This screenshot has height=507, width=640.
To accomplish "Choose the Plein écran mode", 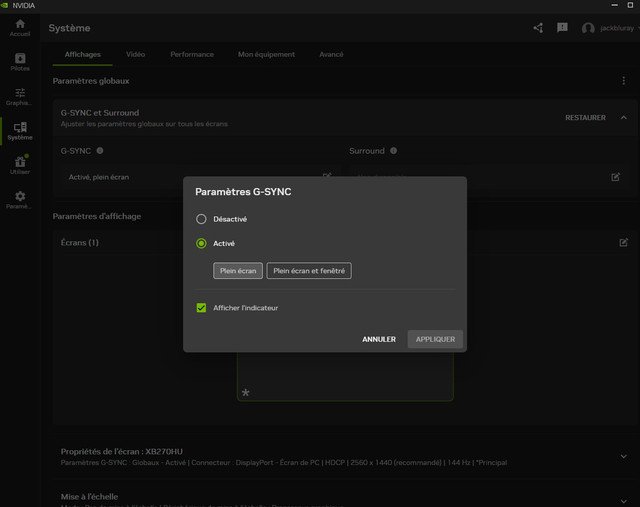I will [x=238, y=271].
